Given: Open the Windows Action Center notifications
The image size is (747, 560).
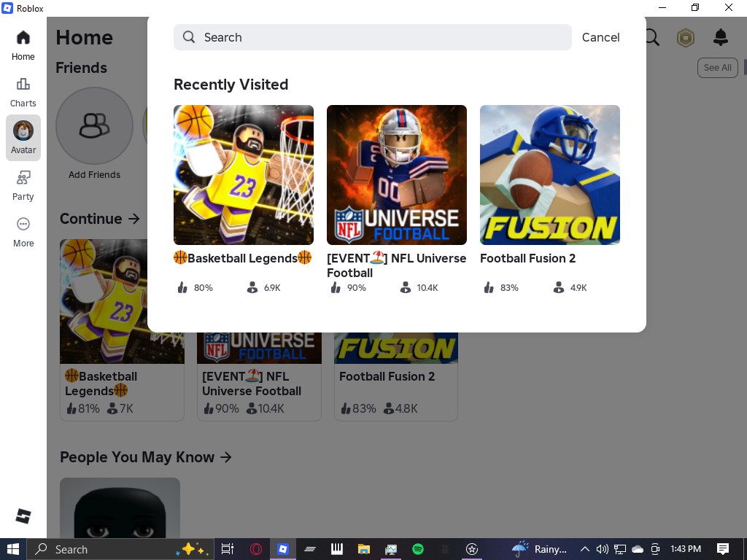Looking at the screenshot, I should click(723, 549).
